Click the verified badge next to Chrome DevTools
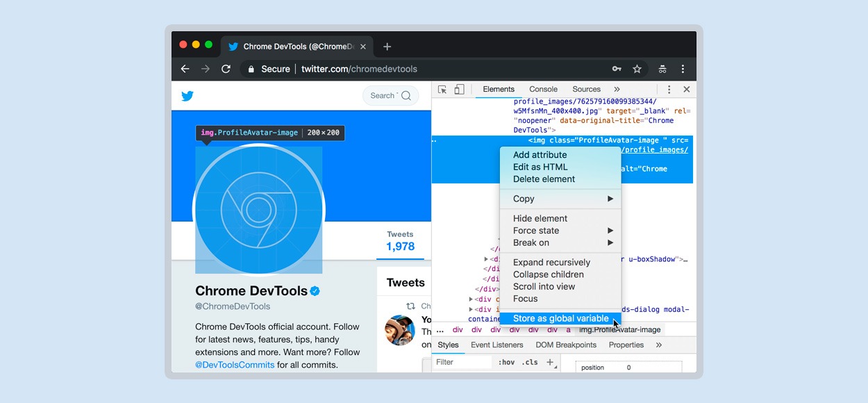 pos(315,291)
